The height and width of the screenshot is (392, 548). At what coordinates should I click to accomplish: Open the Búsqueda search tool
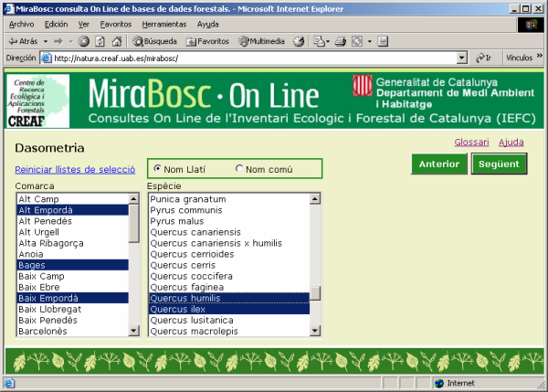(x=154, y=41)
